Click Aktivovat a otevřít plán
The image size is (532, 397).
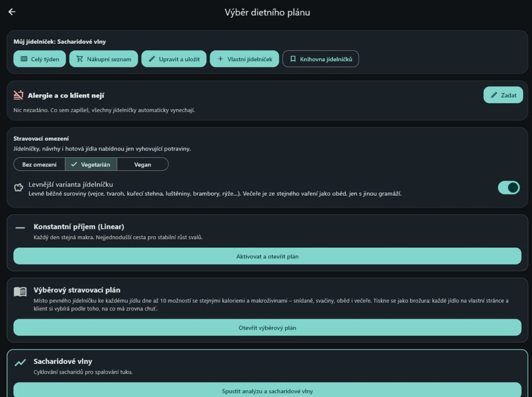pyautogui.click(x=268, y=256)
